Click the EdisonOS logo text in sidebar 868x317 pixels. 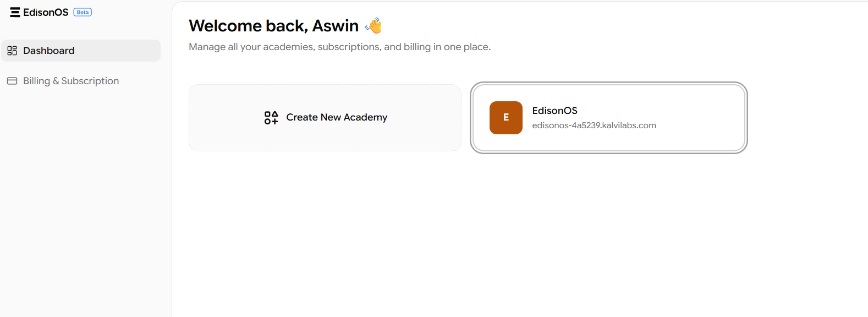46,12
